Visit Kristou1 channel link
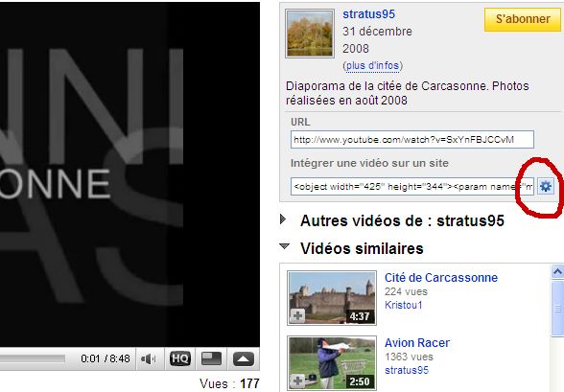The width and height of the screenshot is (564, 392). coord(403,305)
